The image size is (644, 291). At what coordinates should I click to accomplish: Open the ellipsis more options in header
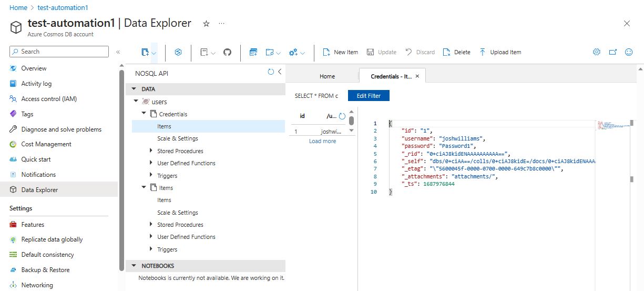click(x=221, y=24)
